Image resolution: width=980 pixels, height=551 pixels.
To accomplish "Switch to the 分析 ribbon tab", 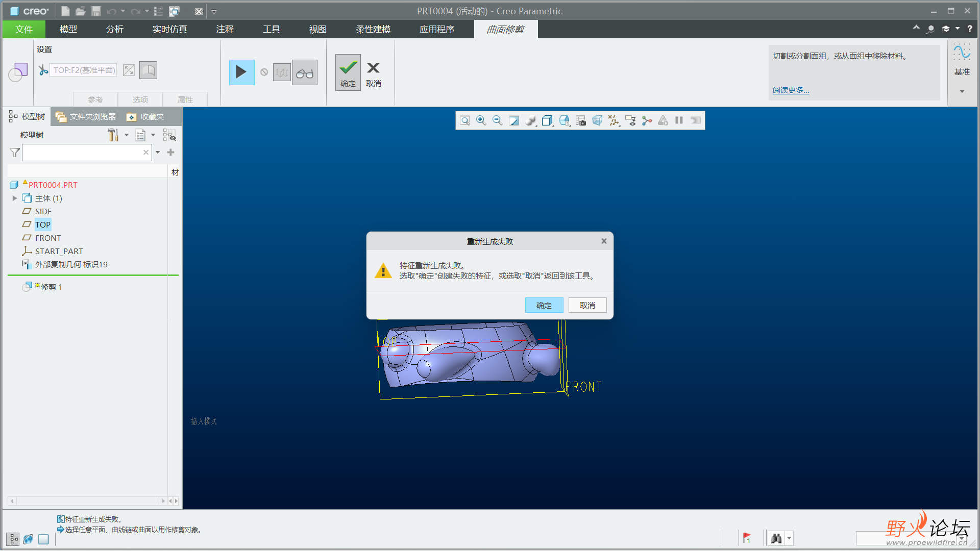I will (115, 29).
